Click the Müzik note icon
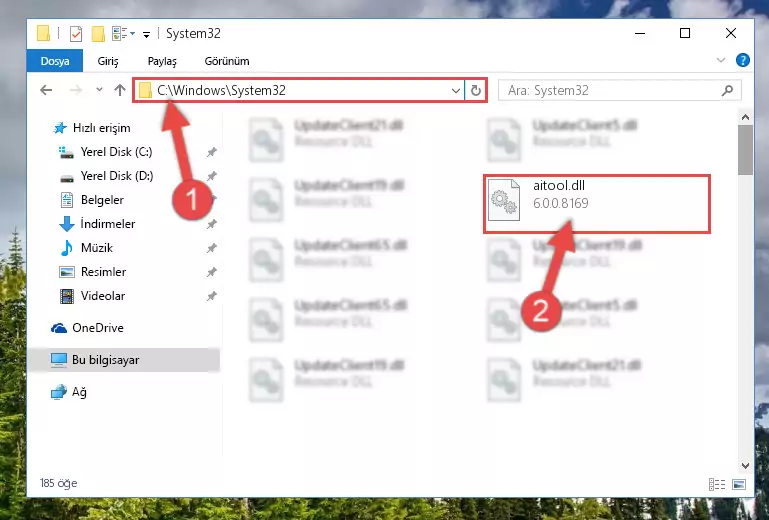The width and height of the screenshot is (769, 520). [67, 248]
